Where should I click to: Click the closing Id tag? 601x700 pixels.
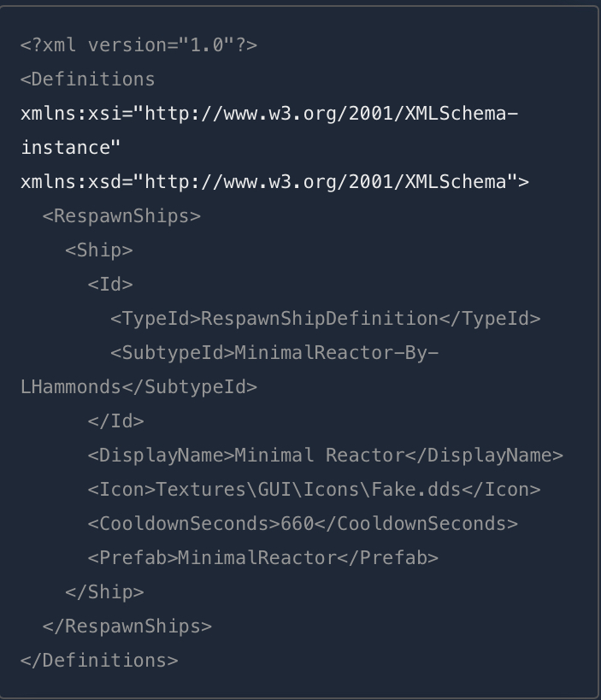point(115,421)
